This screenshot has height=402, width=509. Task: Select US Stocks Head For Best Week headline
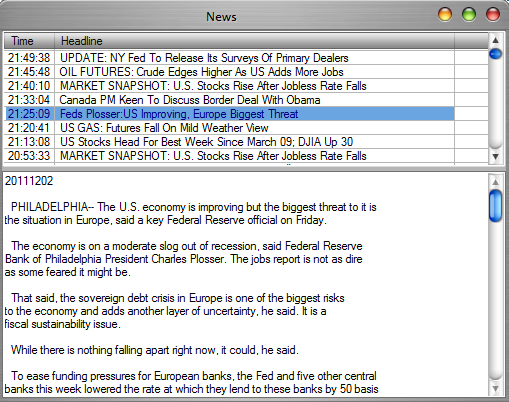(x=229, y=142)
